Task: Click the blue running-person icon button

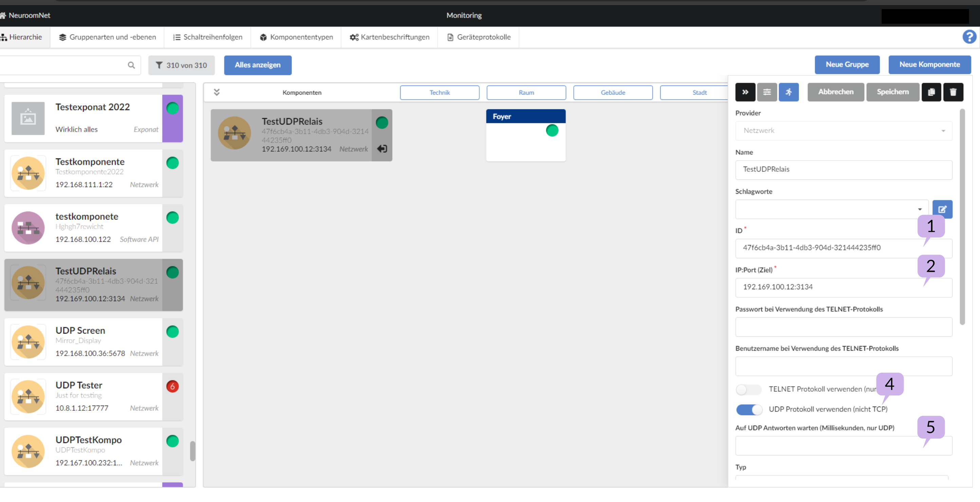Action: (788, 92)
